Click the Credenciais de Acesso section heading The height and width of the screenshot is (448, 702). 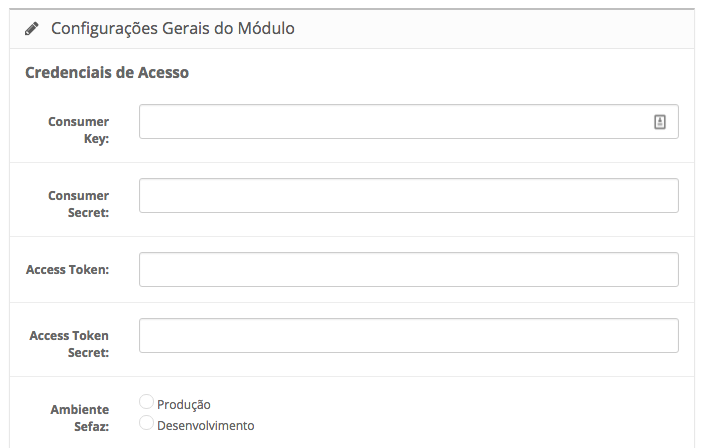click(x=107, y=73)
